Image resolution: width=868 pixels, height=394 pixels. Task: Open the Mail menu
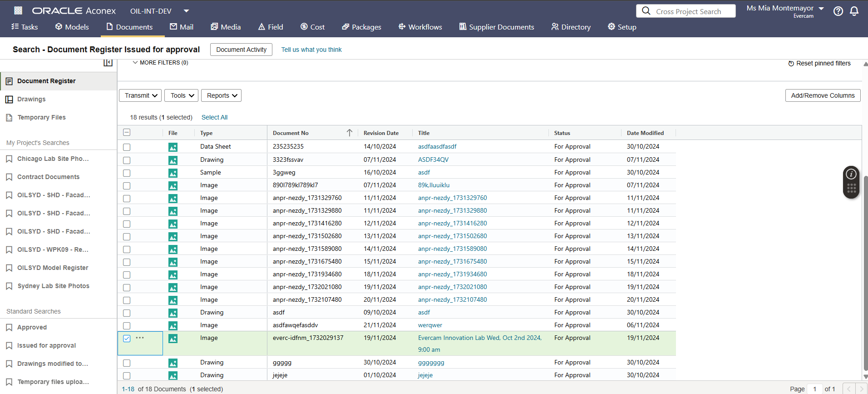tap(182, 27)
